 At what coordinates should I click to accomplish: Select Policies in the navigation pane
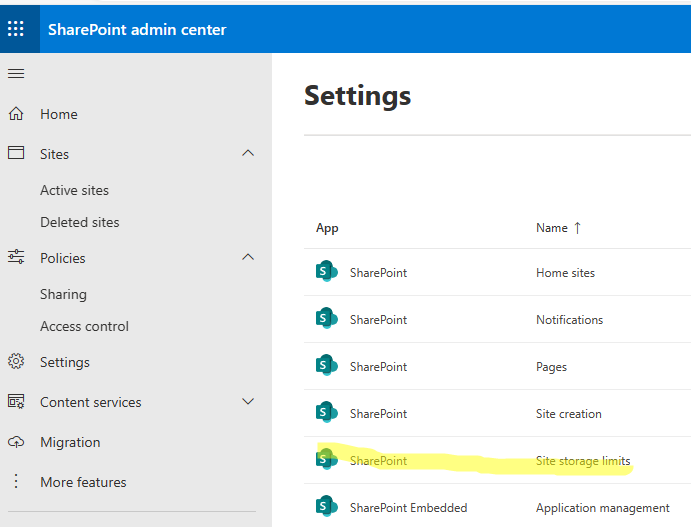tap(63, 258)
